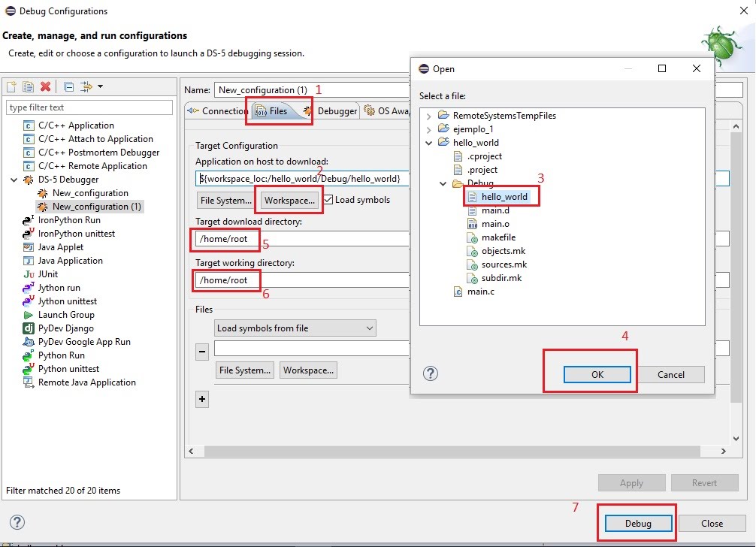Select the first New_configuration entry
This screenshot has height=547, width=756.
(90, 193)
